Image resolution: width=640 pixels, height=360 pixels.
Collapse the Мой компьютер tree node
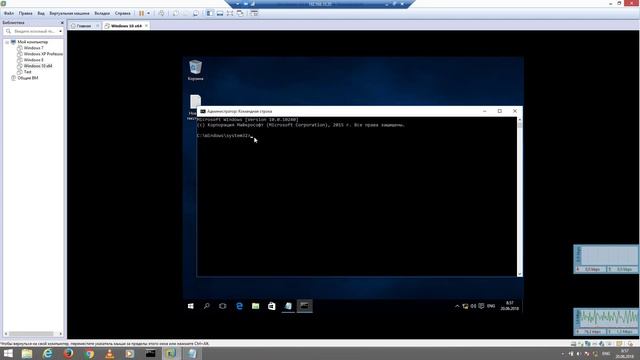(x=7, y=42)
